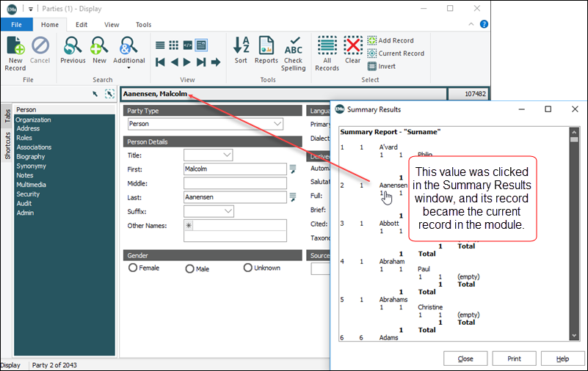Screen dimensions: 588x371
Task: Click the Clear selection icon
Action: point(353,48)
